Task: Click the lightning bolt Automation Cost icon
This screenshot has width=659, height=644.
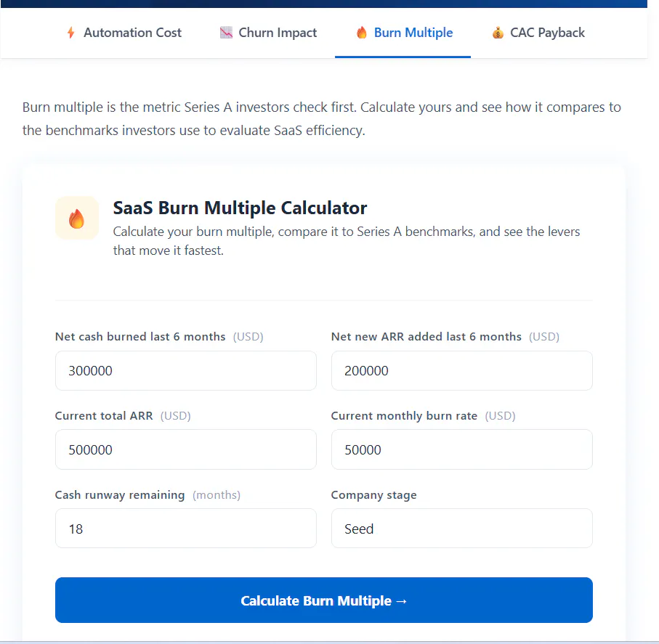Action: tap(71, 33)
